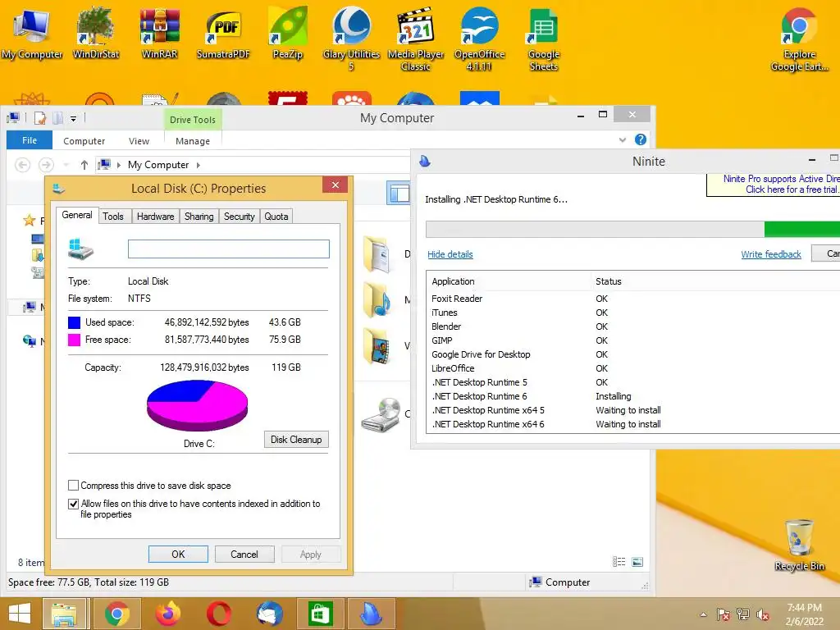Switch to Ninite in the taskbar
The image size is (840, 630).
pos(372,614)
